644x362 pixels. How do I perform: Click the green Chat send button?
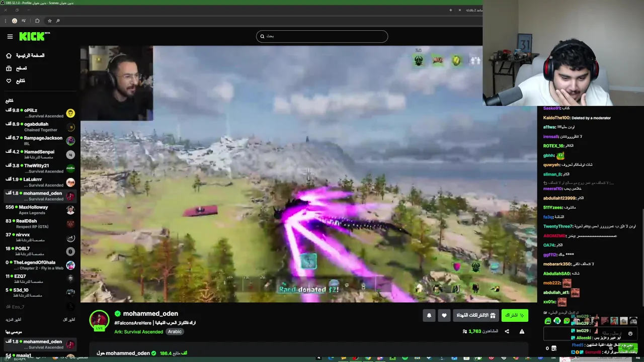(627, 348)
